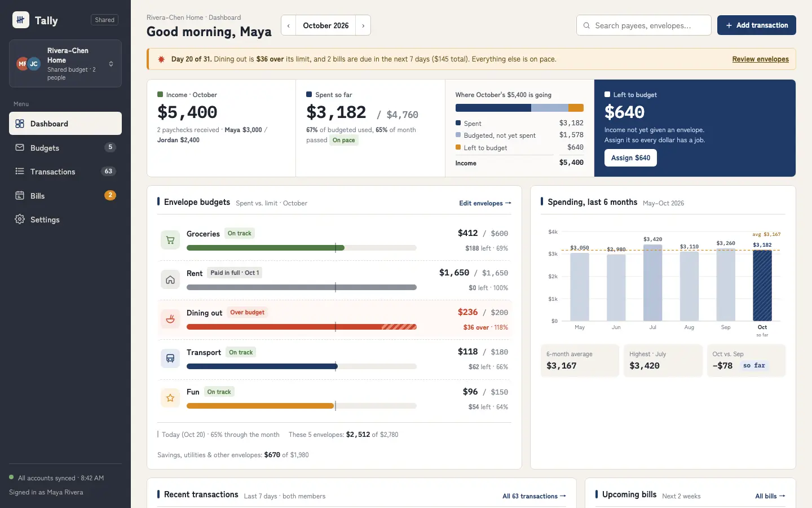
Task: Click the Rent house icon
Action: click(x=170, y=279)
